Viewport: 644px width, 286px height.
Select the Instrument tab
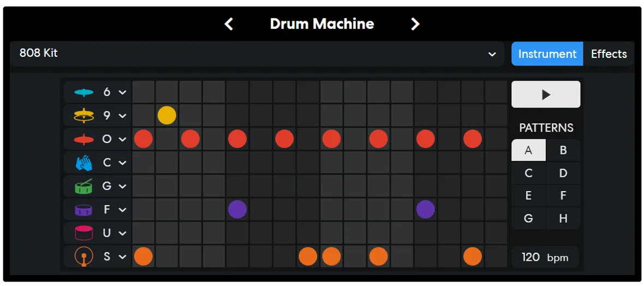547,54
